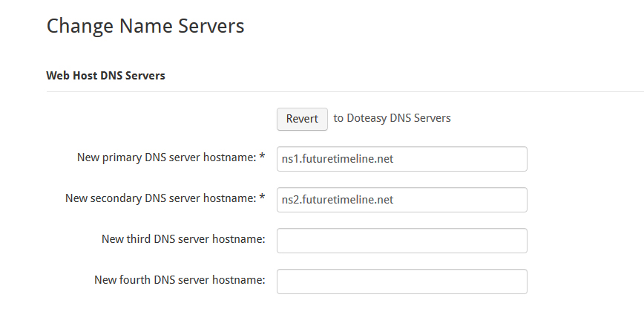Click the 'New fourth DNS server hostname' label
The width and height of the screenshot is (644, 309).
click(x=180, y=280)
